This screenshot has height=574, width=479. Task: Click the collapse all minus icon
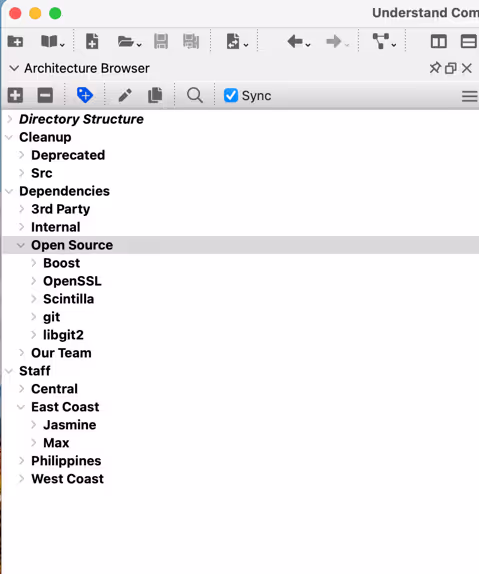pos(45,96)
